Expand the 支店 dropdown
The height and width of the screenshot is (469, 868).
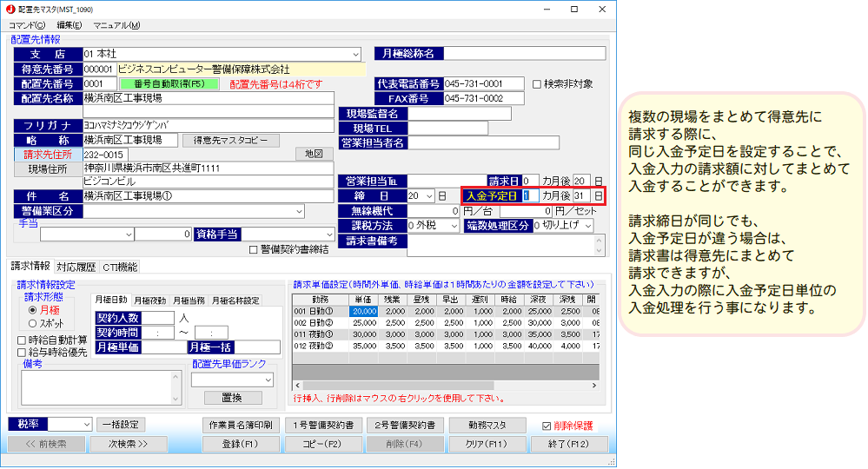355,54
